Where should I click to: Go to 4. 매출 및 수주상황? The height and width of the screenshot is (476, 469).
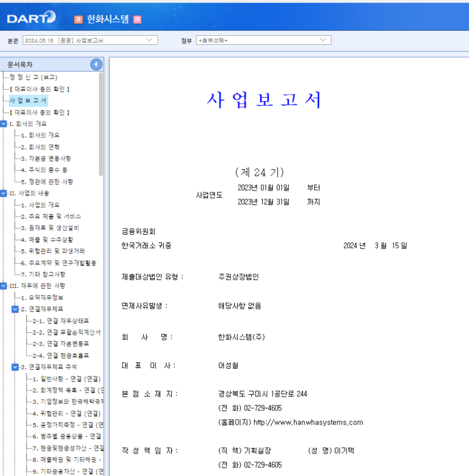click(x=47, y=240)
